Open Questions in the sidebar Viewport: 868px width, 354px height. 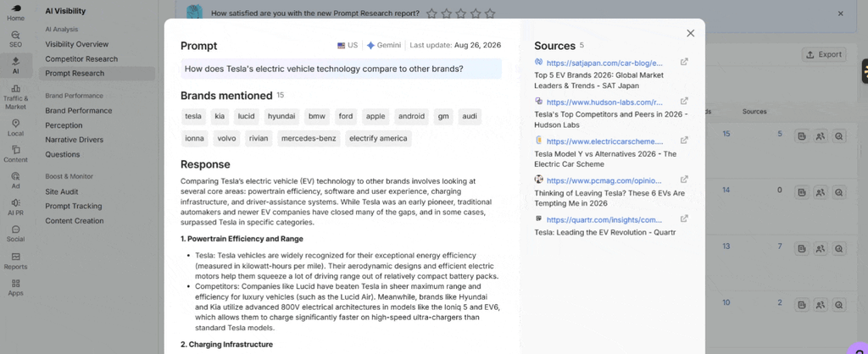click(x=63, y=154)
